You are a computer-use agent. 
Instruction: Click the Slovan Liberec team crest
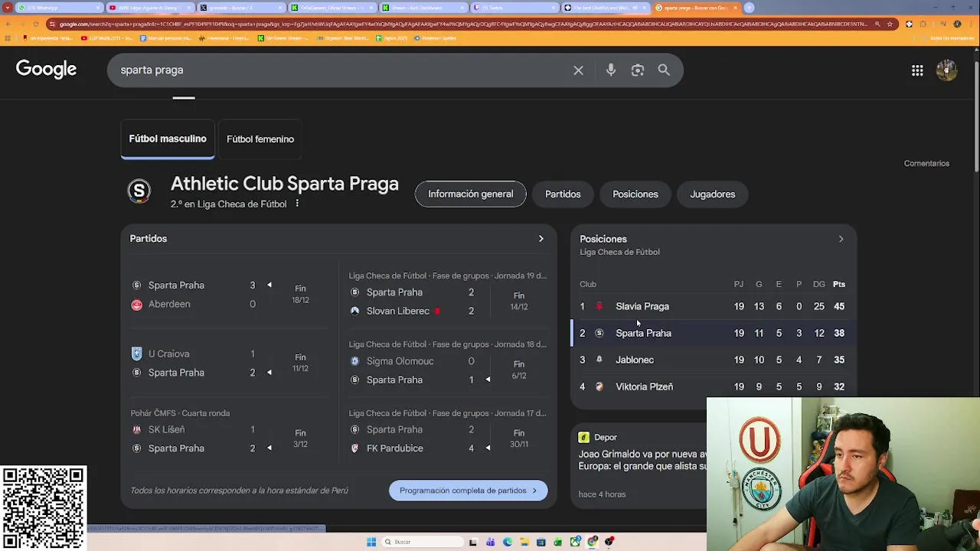point(354,311)
